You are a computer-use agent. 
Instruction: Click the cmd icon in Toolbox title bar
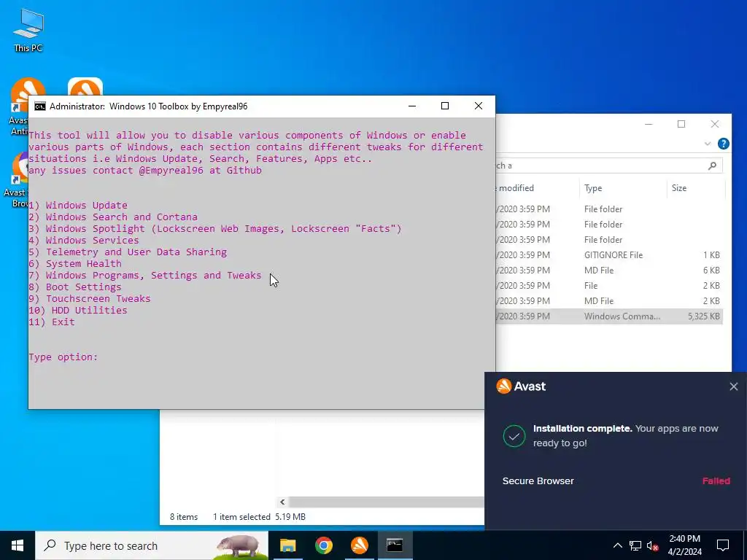[x=39, y=106]
